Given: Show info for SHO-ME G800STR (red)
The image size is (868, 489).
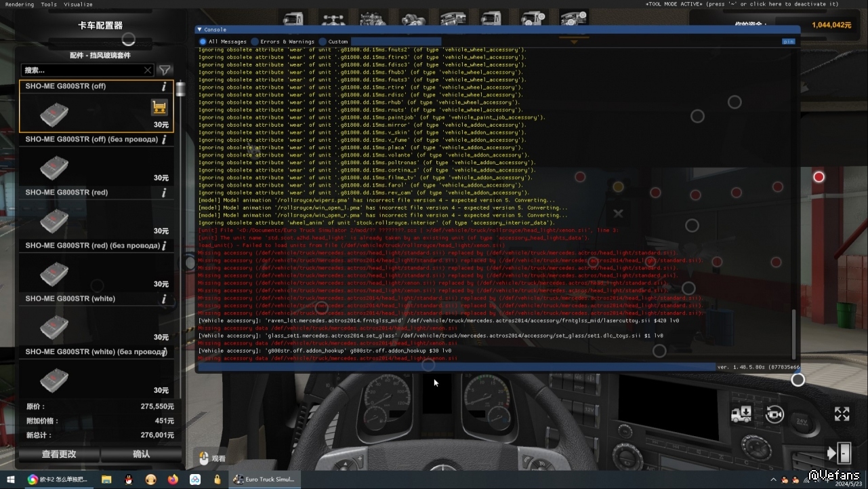Looking at the screenshot, I should tap(164, 193).
